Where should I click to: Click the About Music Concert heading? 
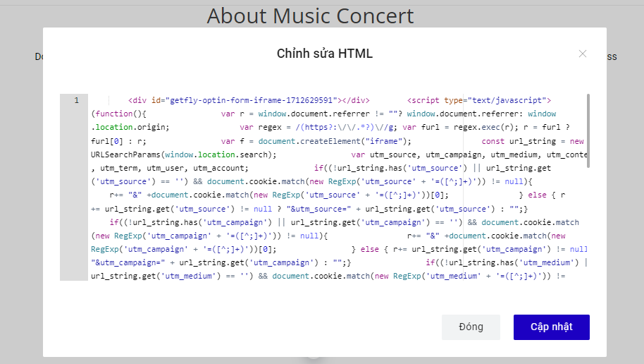[310, 16]
